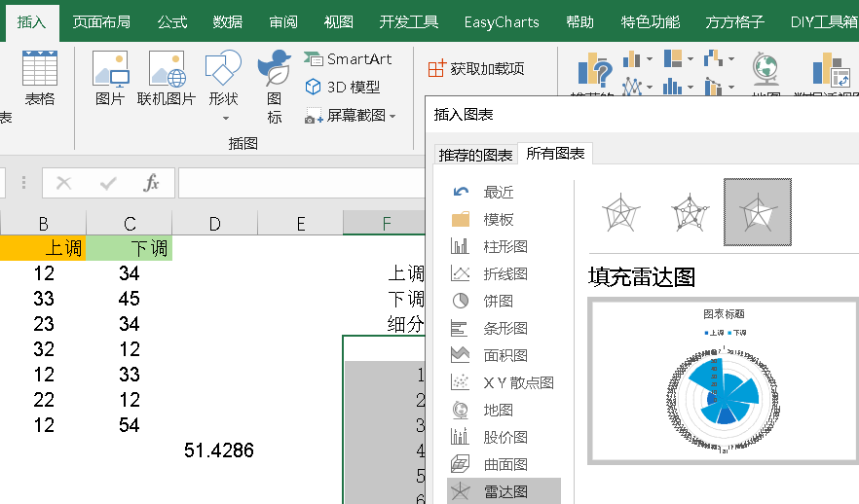Screen dimensions: 859x504
Task: Select the column D header
Action: tap(214, 224)
